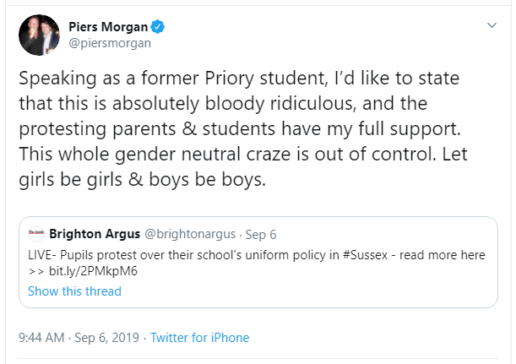The width and height of the screenshot is (516, 364).
Task: Open the Twitter for iPhone source link
Action: click(200, 337)
